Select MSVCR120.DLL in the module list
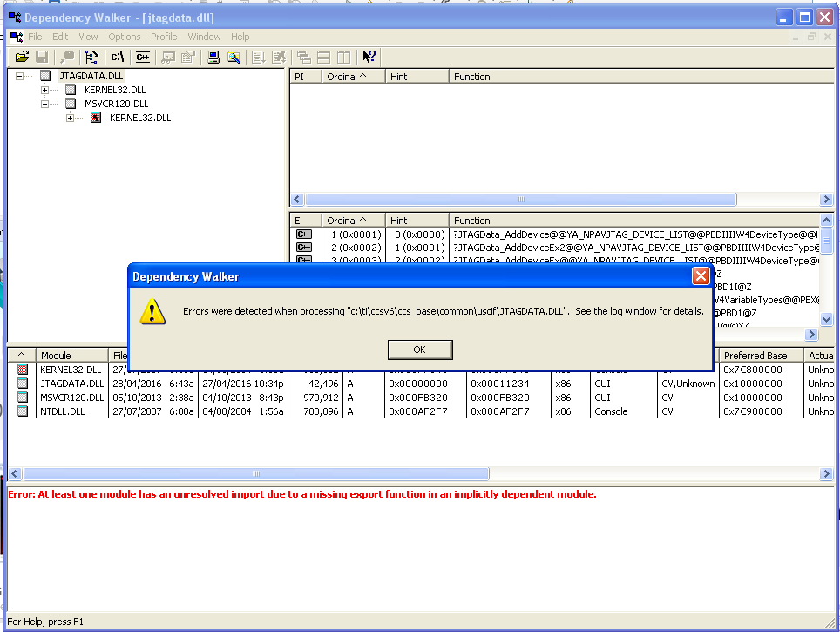840x632 pixels. click(71, 398)
